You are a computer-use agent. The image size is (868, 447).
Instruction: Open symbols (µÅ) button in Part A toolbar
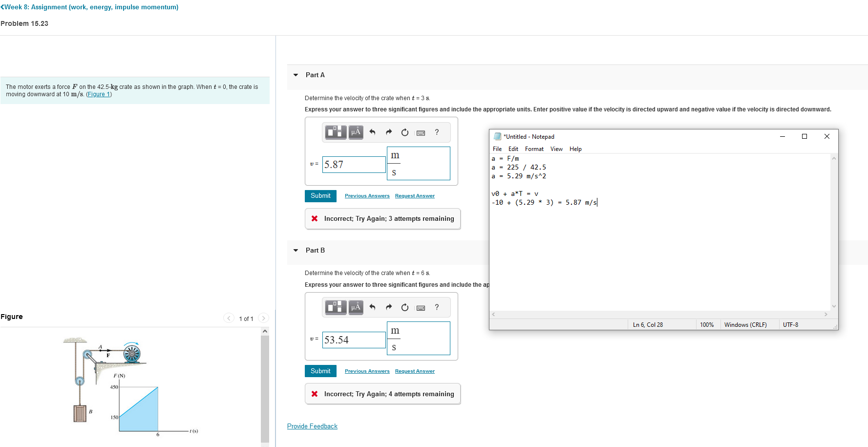356,132
